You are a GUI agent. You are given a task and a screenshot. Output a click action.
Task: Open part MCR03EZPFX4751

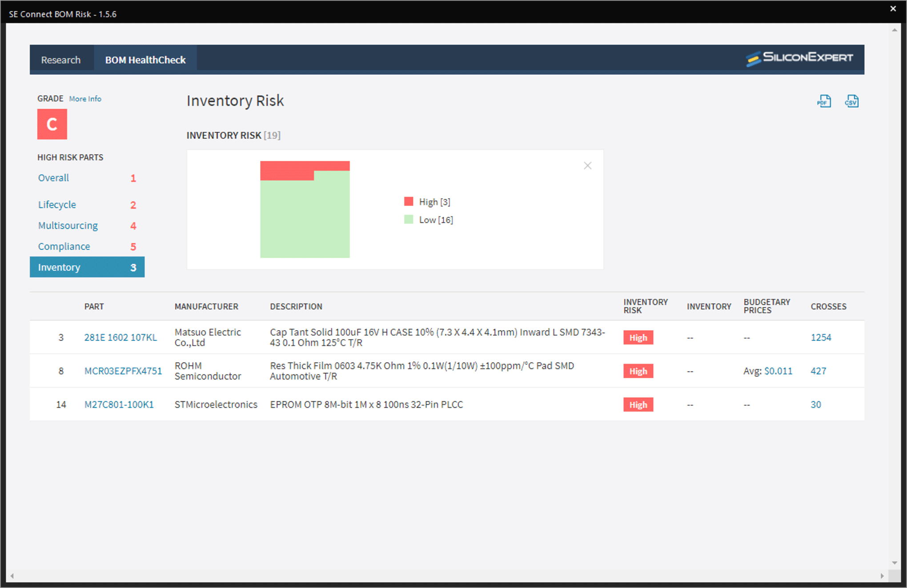123,371
